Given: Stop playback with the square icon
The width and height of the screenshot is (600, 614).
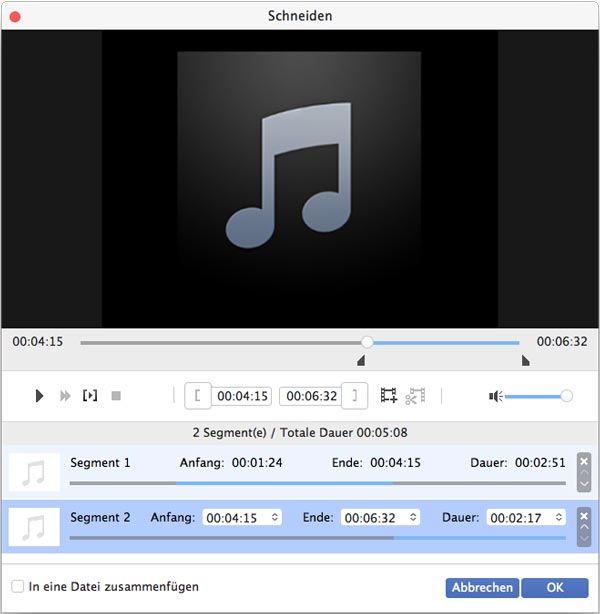Looking at the screenshot, I should 116,396.
